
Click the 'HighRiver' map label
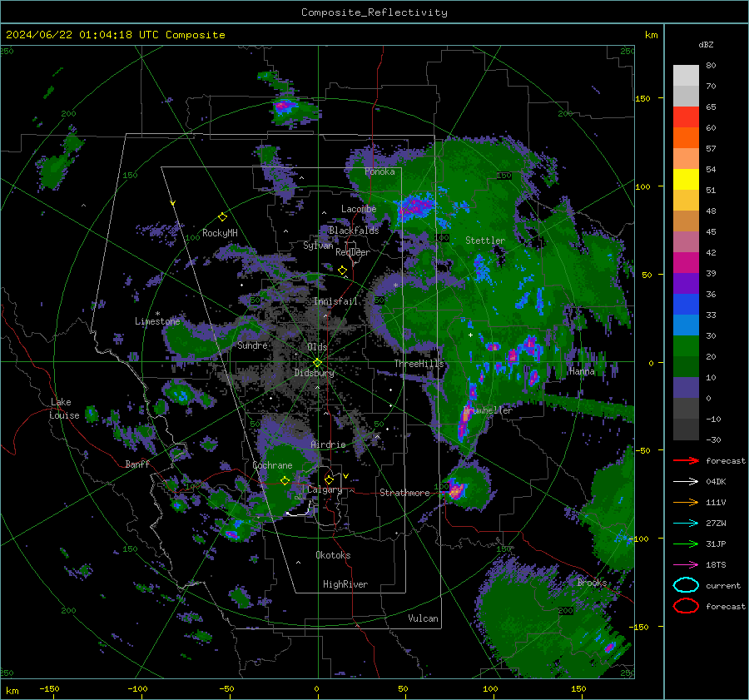(345, 584)
